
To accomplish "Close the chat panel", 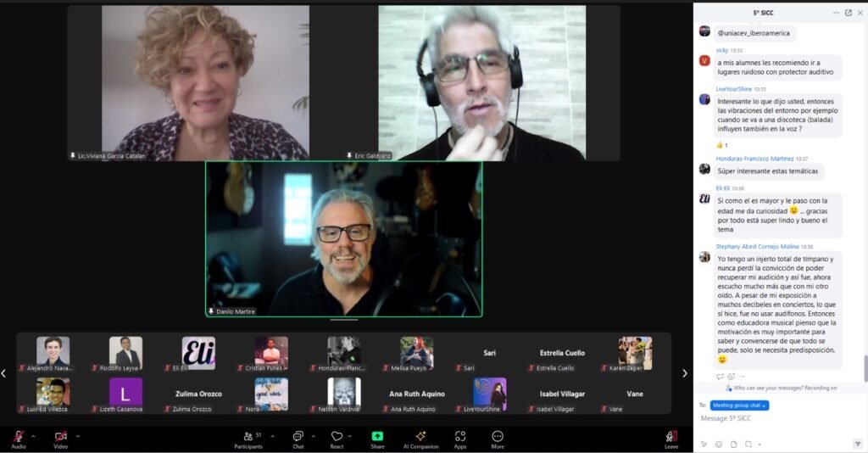I will 860,13.
